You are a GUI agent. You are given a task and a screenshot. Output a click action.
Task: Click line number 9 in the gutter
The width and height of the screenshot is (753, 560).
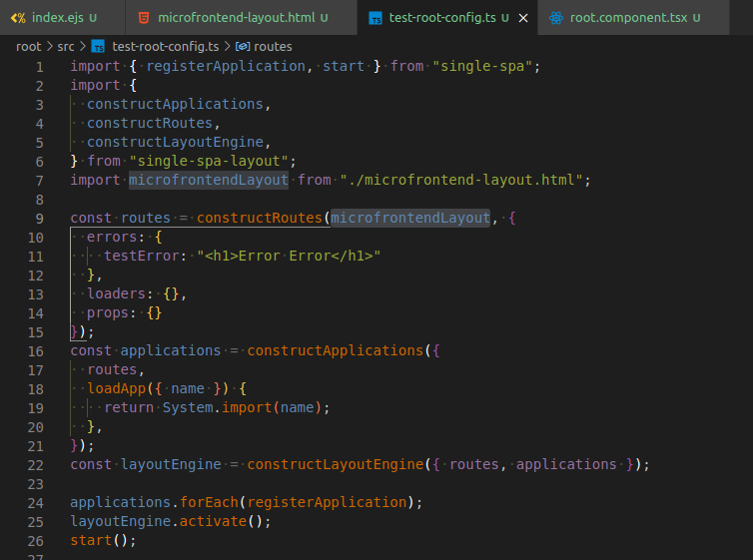(39, 219)
